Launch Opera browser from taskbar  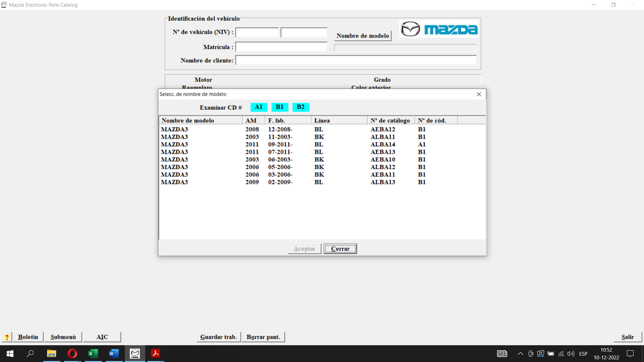point(72,354)
